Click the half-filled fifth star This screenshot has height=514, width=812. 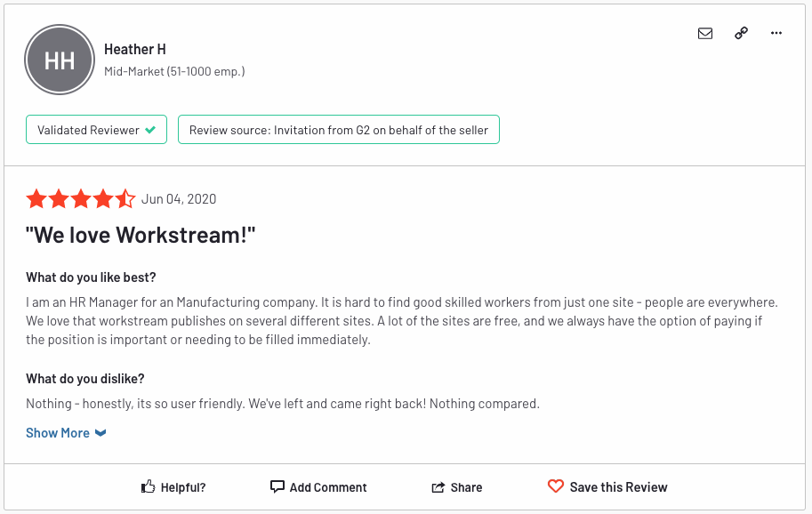(x=125, y=199)
